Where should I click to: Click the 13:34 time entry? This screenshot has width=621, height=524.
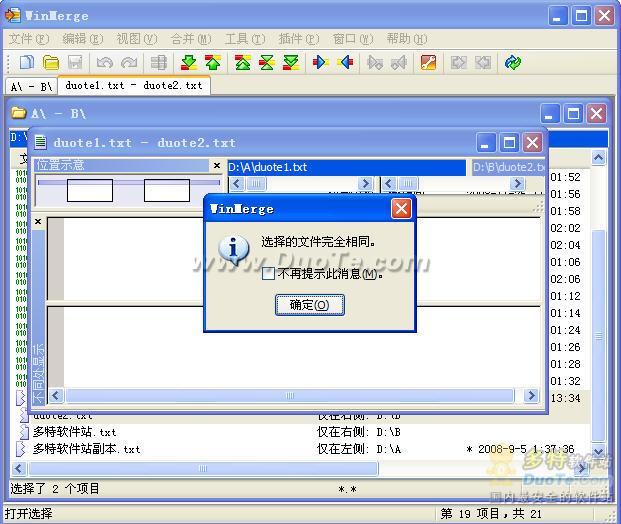(x=565, y=398)
